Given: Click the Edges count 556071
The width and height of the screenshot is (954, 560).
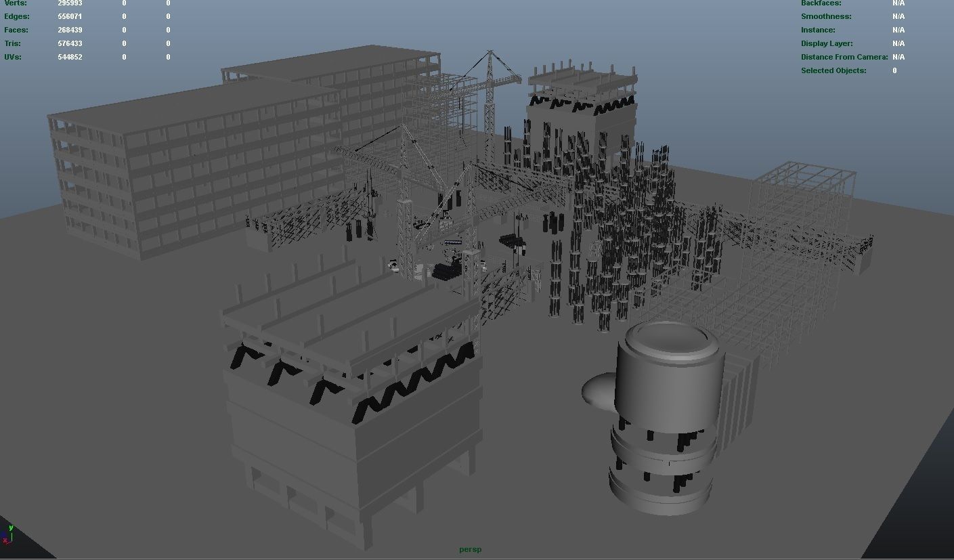Looking at the screenshot, I should coord(70,16).
